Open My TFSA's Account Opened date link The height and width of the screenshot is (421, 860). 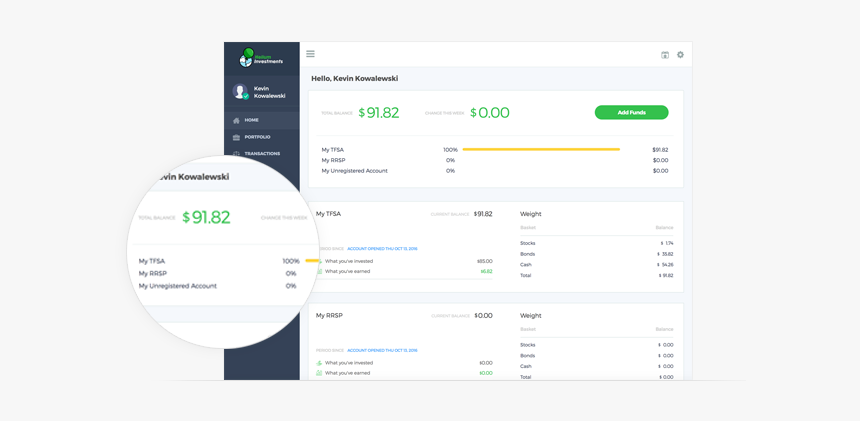click(x=382, y=249)
